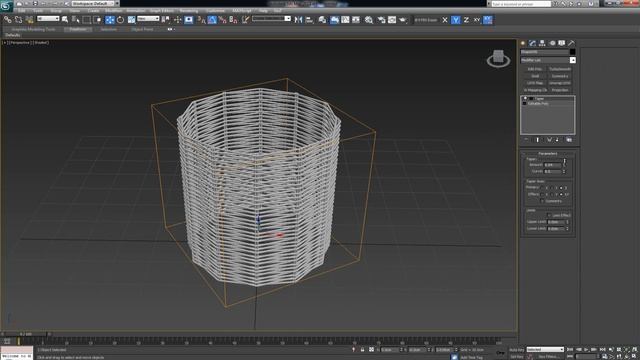Click the ViewCube in viewport
Screen dimensions: 640x360
[498, 58]
